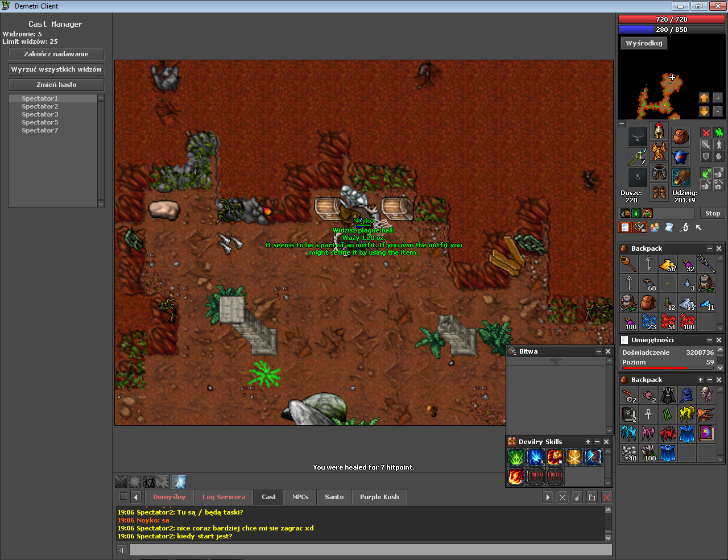Click the chat message input field

371,550
